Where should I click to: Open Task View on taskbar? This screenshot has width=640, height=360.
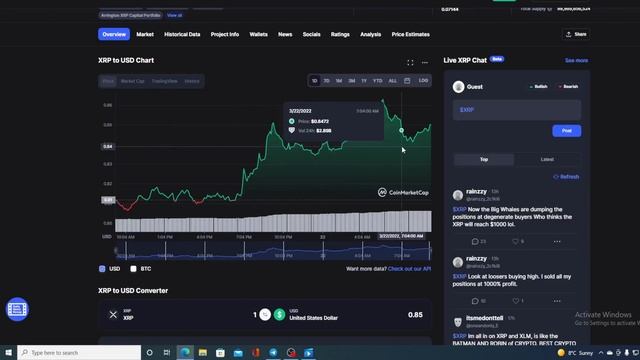point(167,352)
